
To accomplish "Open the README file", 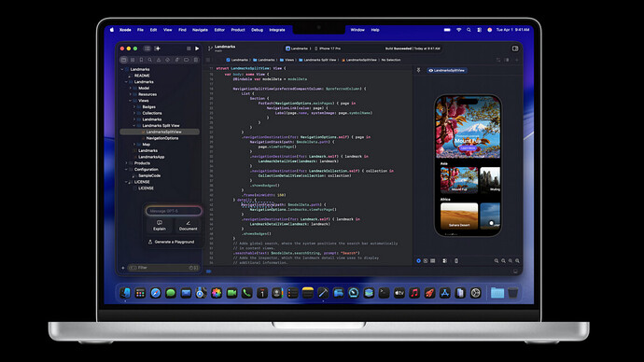I will coord(142,76).
